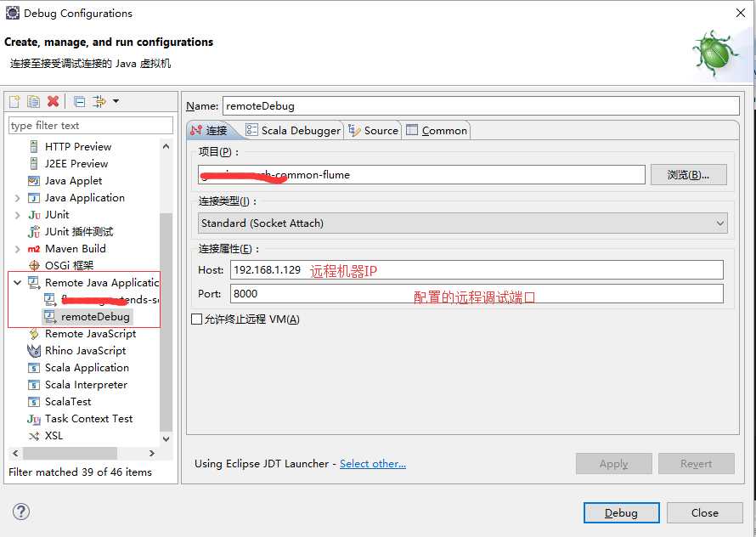This screenshot has width=756, height=537.
Task: Click the remoteDebug configuration icon
Action: pyautogui.click(x=49, y=316)
